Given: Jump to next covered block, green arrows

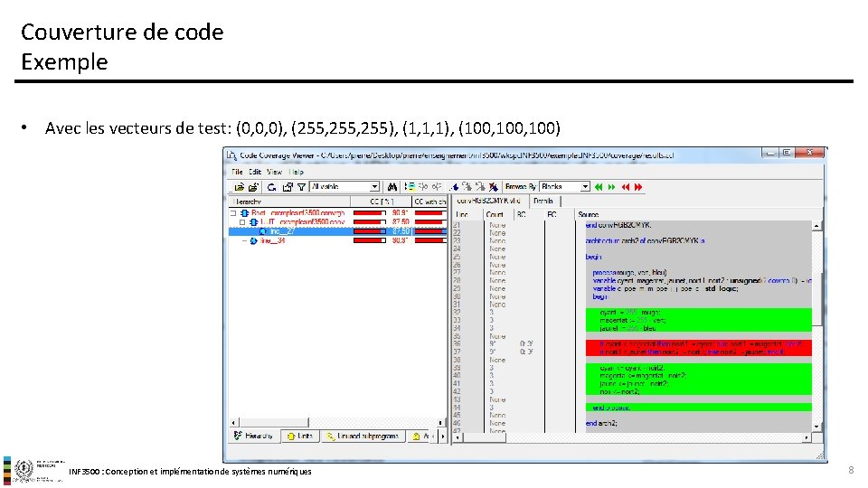Looking at the screenshot, I should tap(612, 187).
